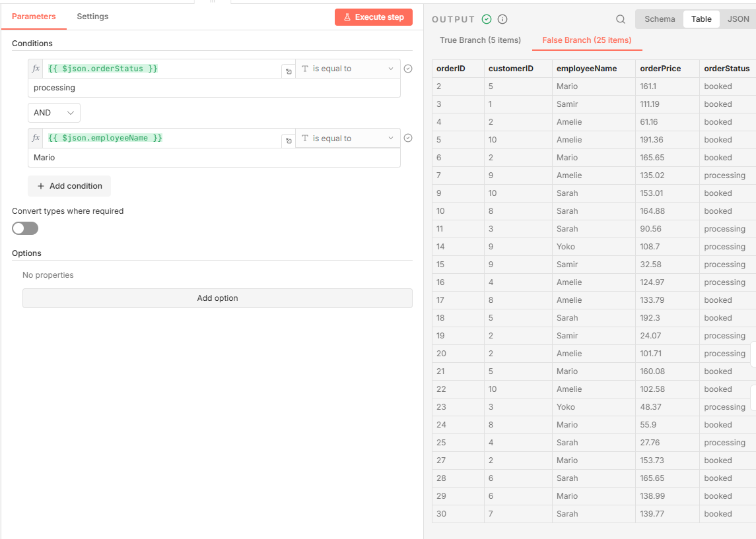Open the orderStatus 'is equal to' operator dropdown

(347, 69)
